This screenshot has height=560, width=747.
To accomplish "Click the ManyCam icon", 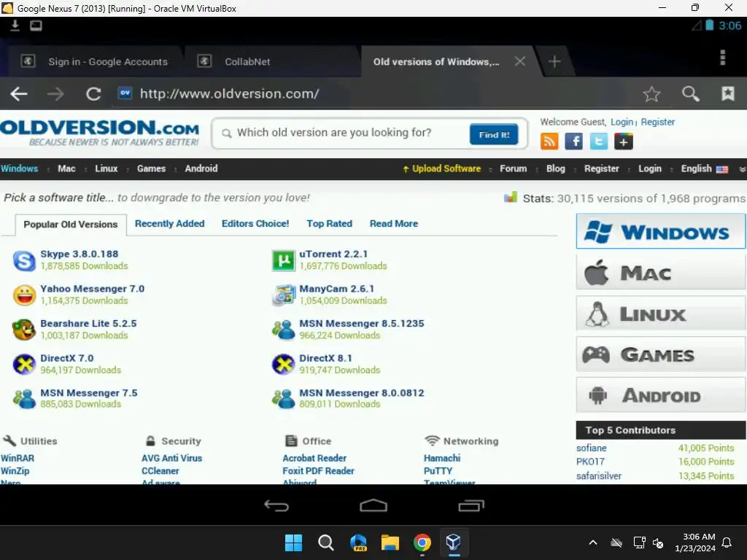I will point(284,295).
